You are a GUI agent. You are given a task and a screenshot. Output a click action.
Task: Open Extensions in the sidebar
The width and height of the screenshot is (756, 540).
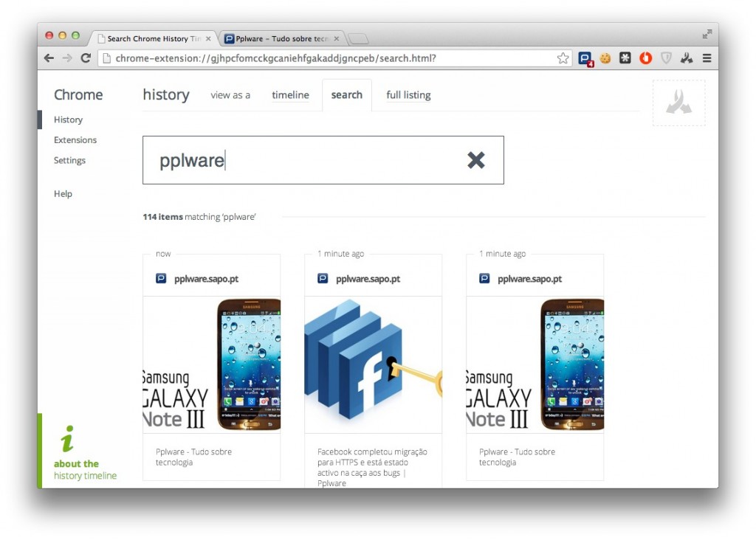point(75,139)
